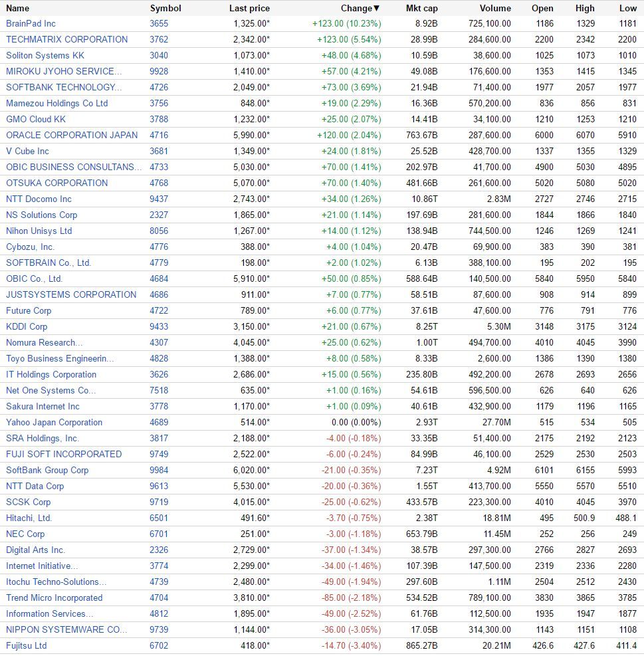Open ORACLE CORPORATION JAPAN link
This screenshot has height=656, width=644.
pyautogui.click(x=72, y=135)
